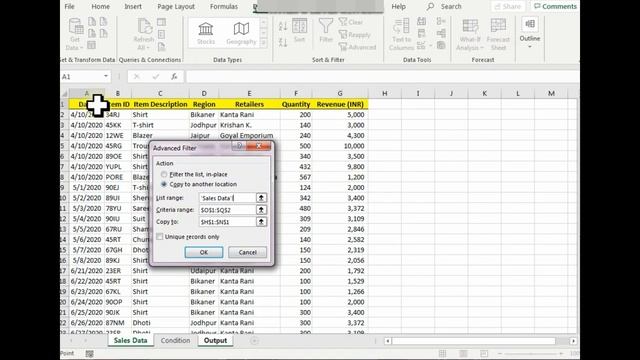Click Clear filter in Sort & Filter
640x360 pixels.
coord(351,22)
